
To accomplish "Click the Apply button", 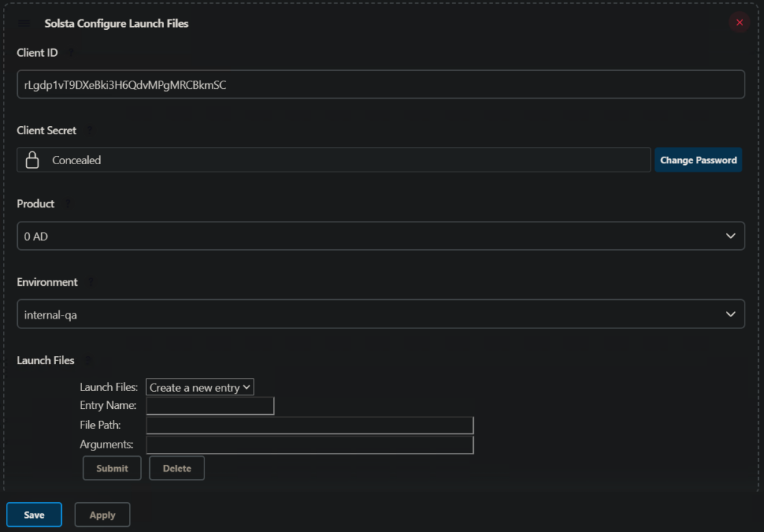I will pos(102,515).
